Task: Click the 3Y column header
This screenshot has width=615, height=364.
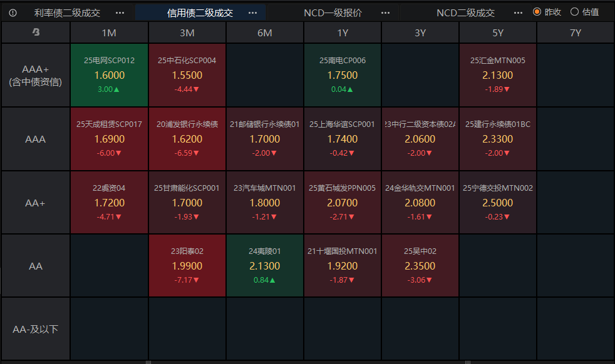Action: click(420, 33)
